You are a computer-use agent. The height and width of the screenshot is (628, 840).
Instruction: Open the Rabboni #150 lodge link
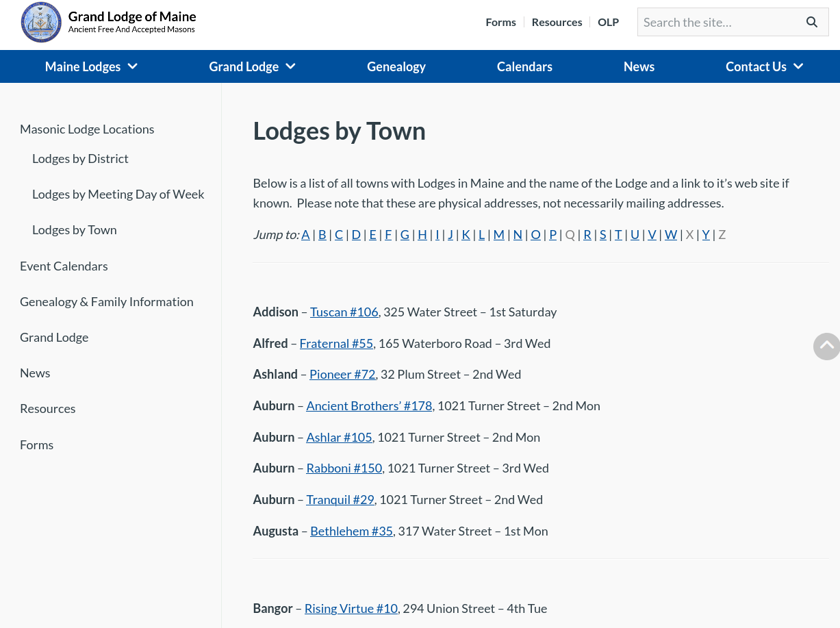344,468
